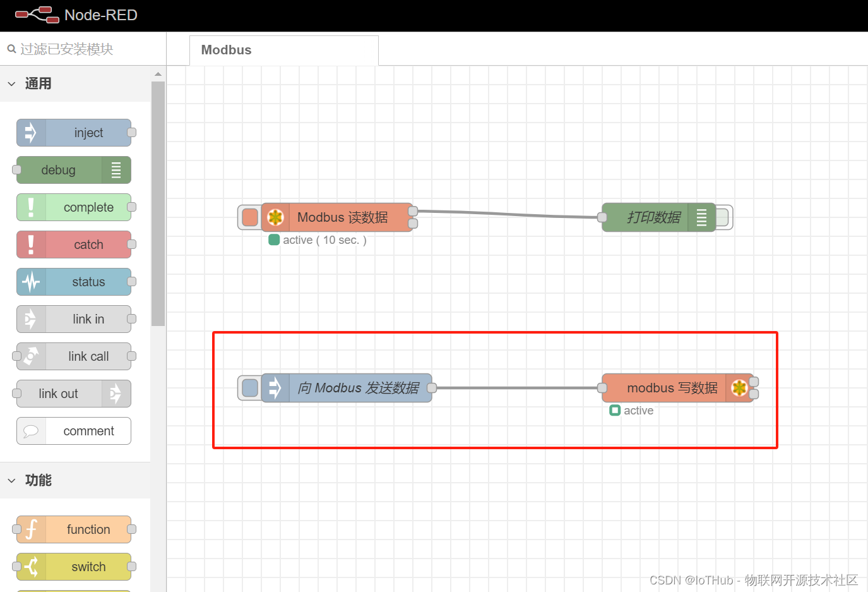
Task: Select the catch node exclamation icon
Action: [x=31, y=245]
